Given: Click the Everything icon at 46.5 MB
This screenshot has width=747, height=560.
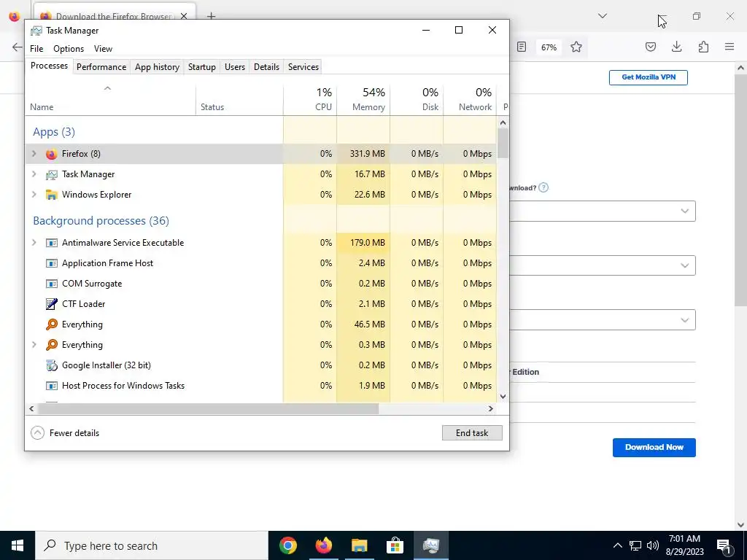Looking at the screenshot, I should (52, 324).
